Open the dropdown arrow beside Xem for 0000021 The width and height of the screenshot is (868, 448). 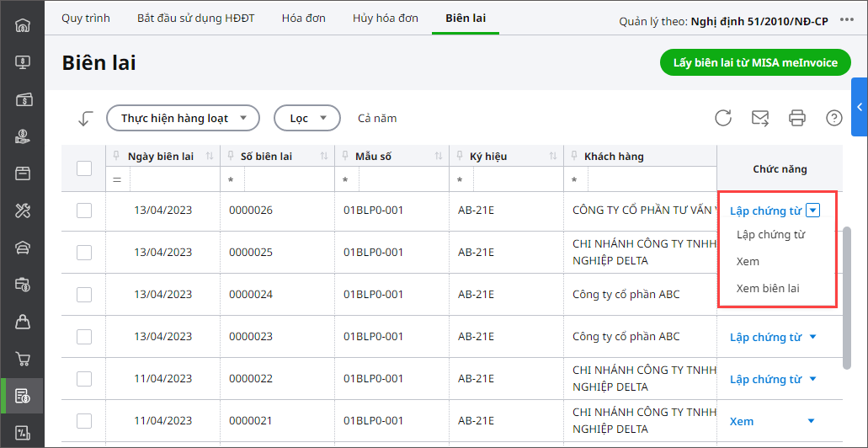812,421
